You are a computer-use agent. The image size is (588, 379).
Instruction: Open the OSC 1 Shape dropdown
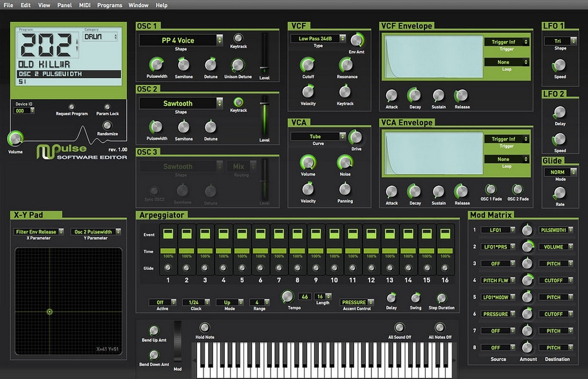click(181, 41)
